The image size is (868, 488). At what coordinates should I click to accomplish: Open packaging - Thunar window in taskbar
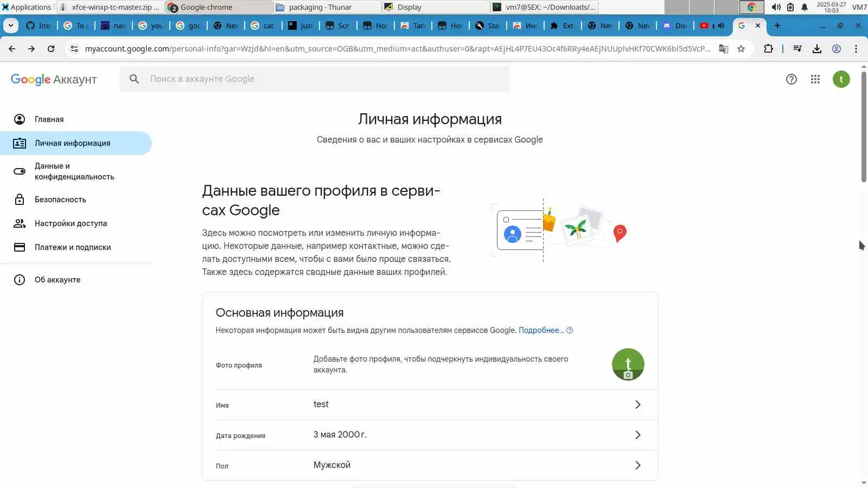point(327,7)
